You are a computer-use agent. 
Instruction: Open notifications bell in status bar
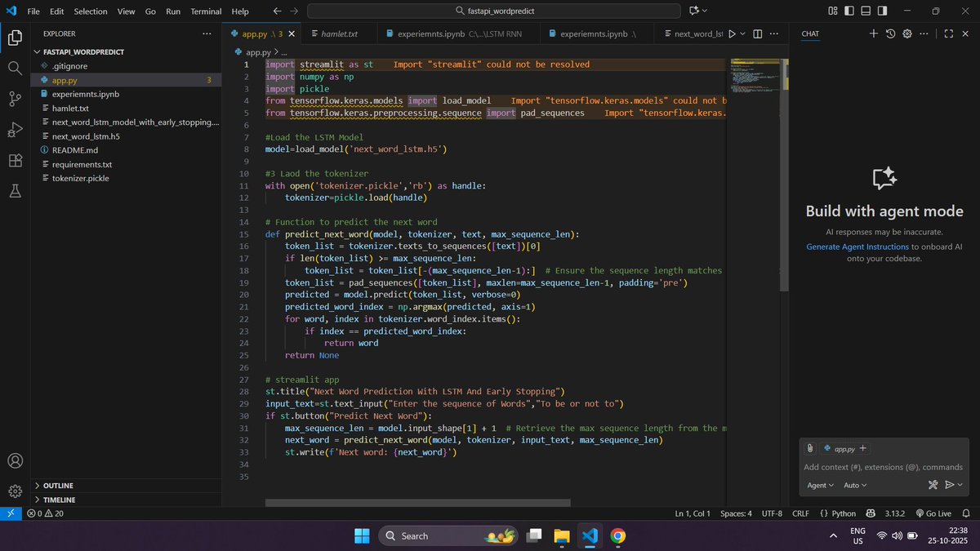coord(967,513)
